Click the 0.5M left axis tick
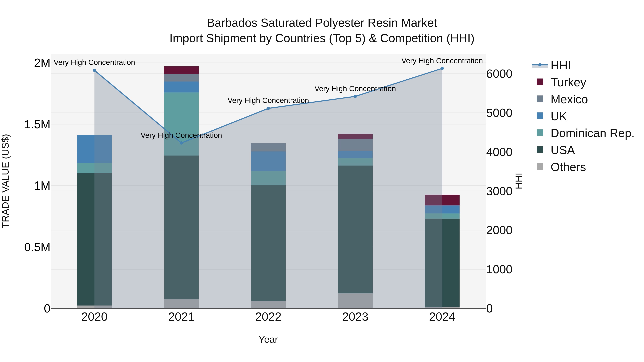 (37, 247)
